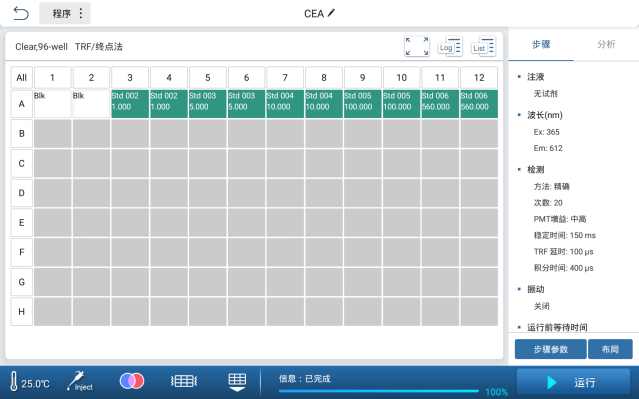
Task: Open the Inject syringe icon
Action: 80,382
